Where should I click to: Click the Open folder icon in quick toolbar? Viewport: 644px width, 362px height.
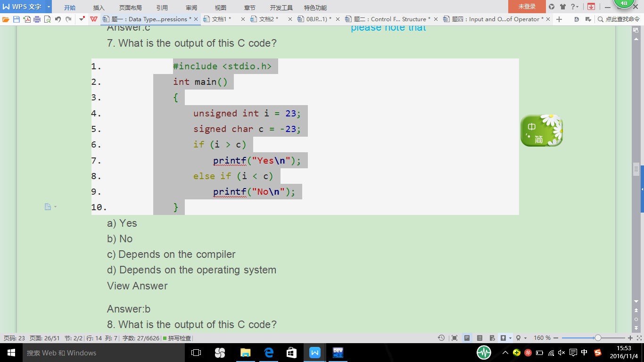pyautogui.click(x=6, y=19)
